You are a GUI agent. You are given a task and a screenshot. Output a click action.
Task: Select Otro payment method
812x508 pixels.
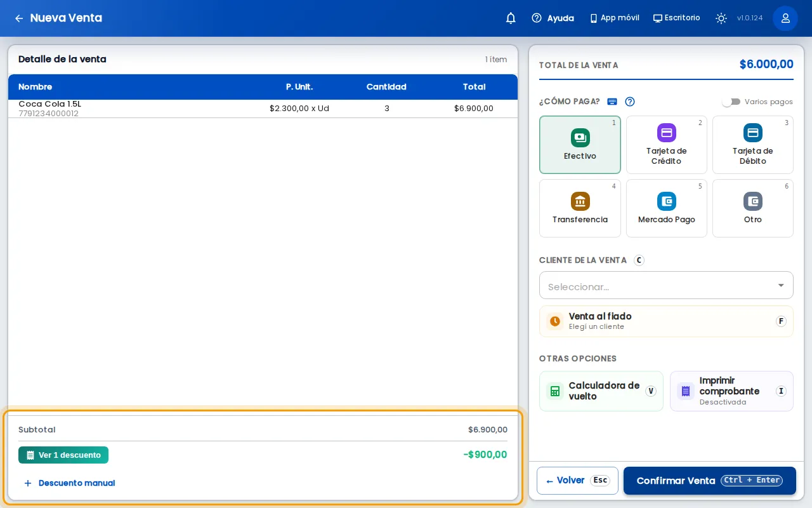[753, 208]
